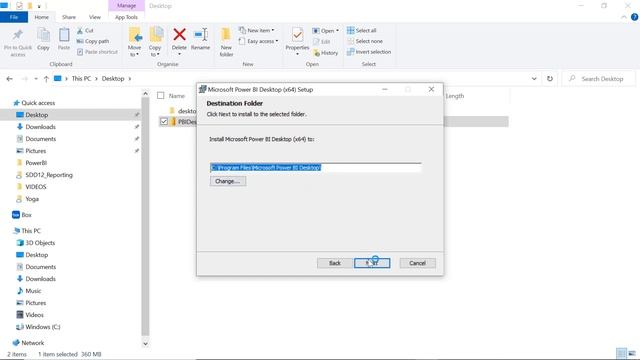Click Select all in ribbon

pyautogui.click(x=362, y=31)
